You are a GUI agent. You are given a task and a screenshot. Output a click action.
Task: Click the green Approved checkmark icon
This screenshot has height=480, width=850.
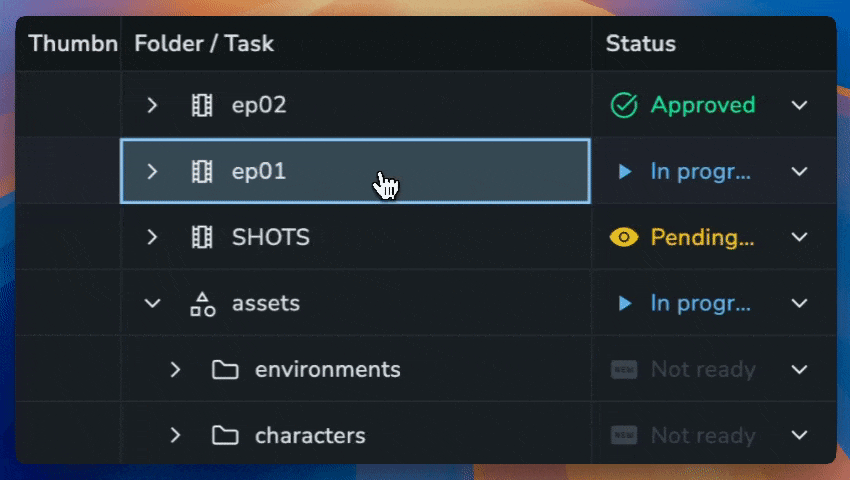point(624,105)
